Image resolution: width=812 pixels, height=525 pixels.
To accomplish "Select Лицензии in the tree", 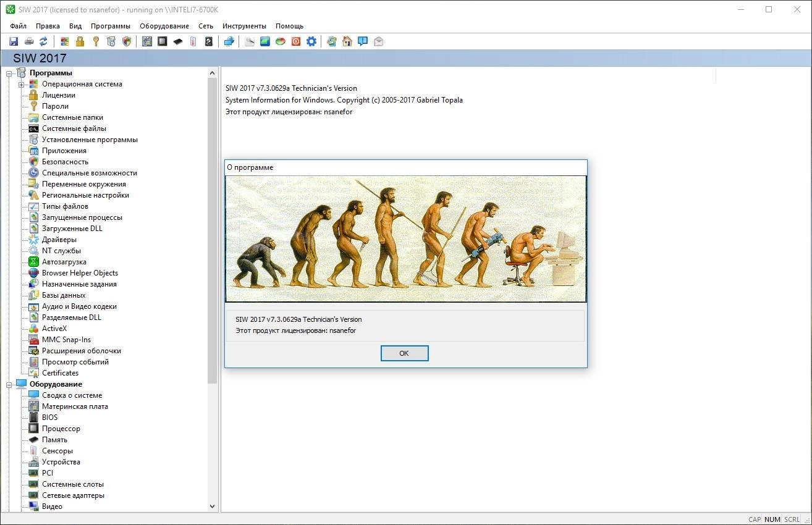I will pyautogui.click(x=59, y=95).
